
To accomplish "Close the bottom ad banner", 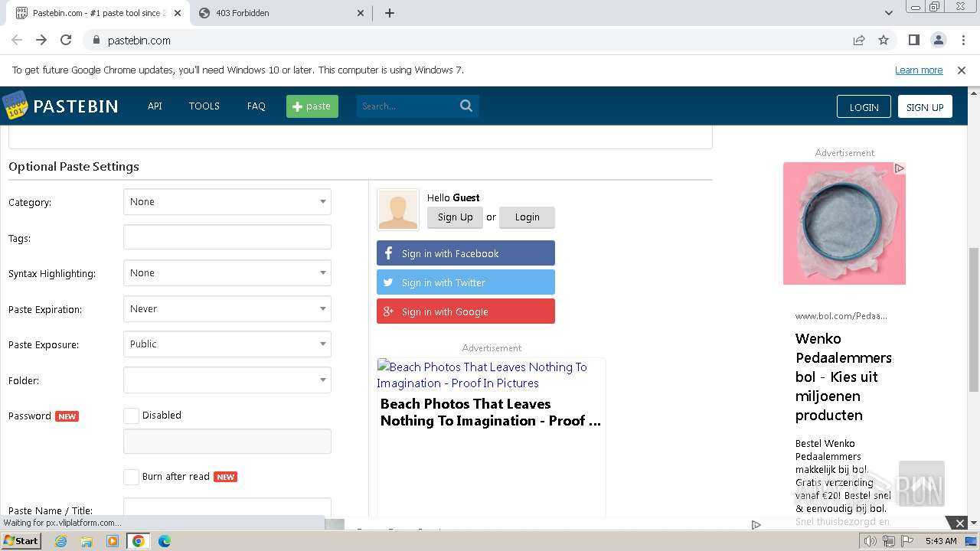I will coord(960,523).
